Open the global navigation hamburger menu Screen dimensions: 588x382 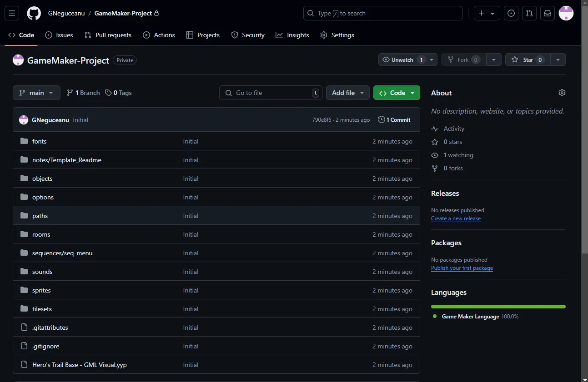(12, 13)
